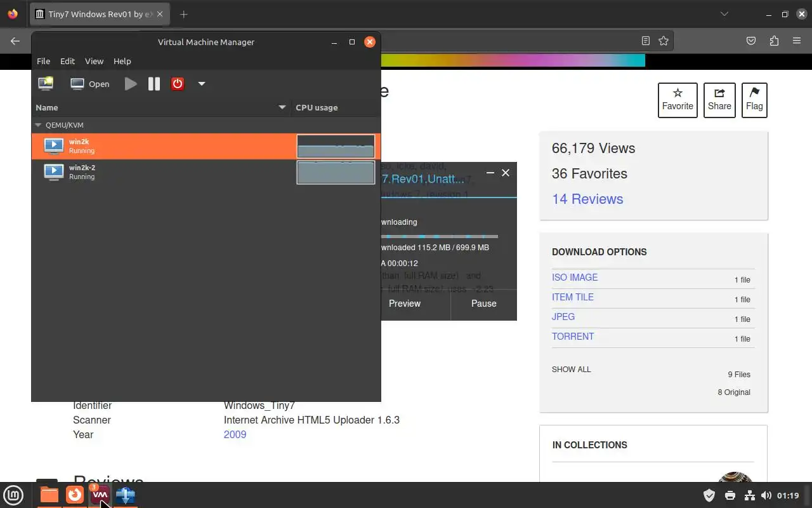Click the Firefox taskbar icon
This screenshot has width=812, height=508.
[75, 495]
